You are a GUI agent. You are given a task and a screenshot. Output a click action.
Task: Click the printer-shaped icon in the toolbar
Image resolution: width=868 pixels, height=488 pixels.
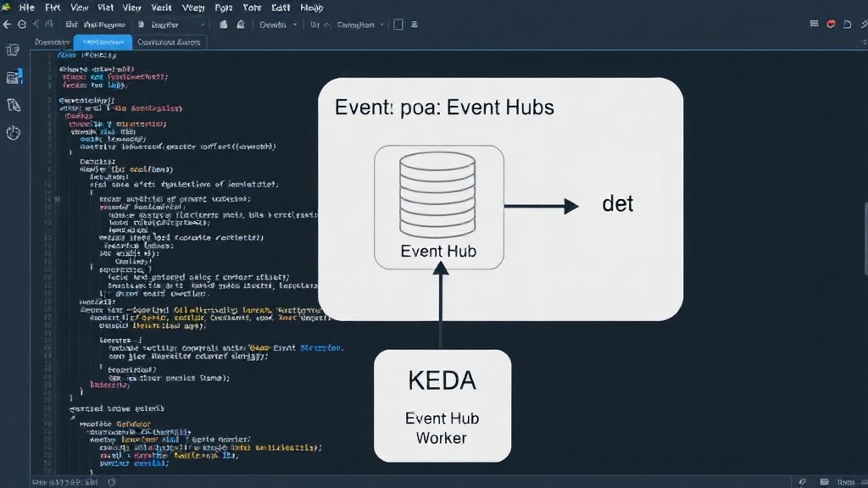(x=241, y=25)
